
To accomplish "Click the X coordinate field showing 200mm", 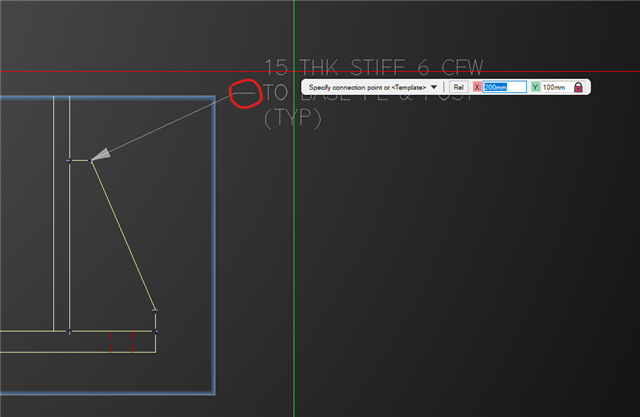I will (504, 87).
